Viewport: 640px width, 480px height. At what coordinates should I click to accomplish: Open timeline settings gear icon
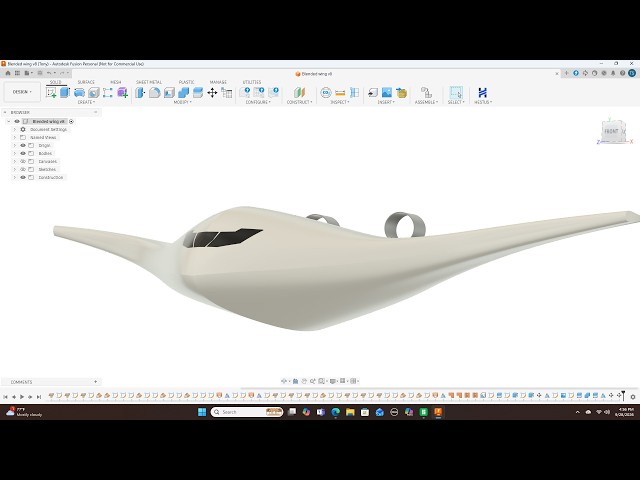pyautogui.click(x=633, y=396)
